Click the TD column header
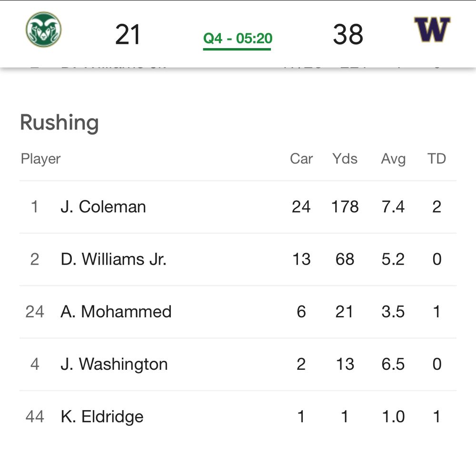The width and height of the screenshot is (476, 453). [436, 158]
